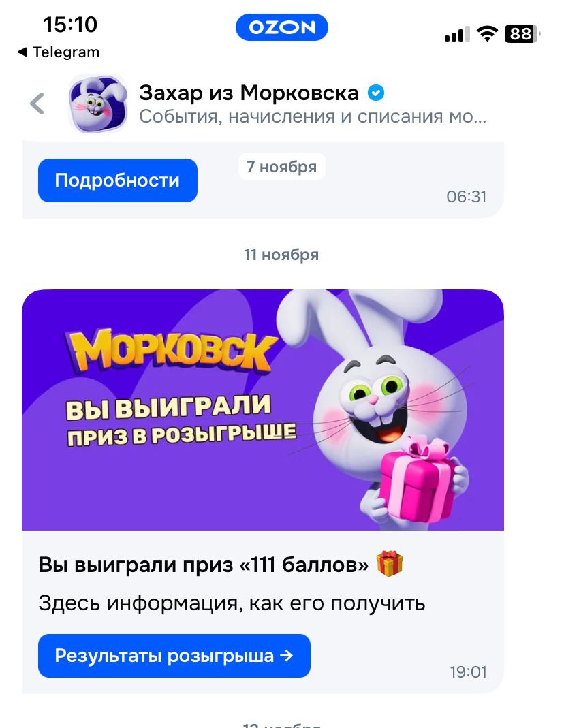Tap the Wi-Fi status icon

[487, 34]
